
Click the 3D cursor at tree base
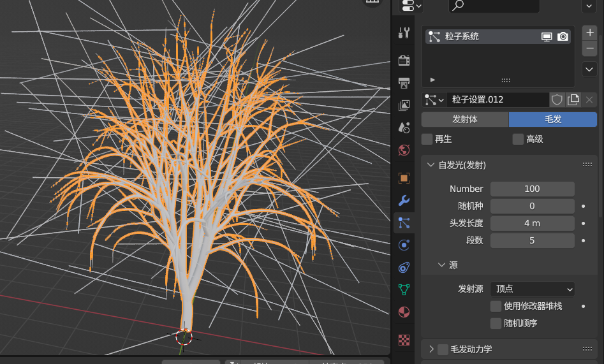pyautogui.click(x=184, y=337)
